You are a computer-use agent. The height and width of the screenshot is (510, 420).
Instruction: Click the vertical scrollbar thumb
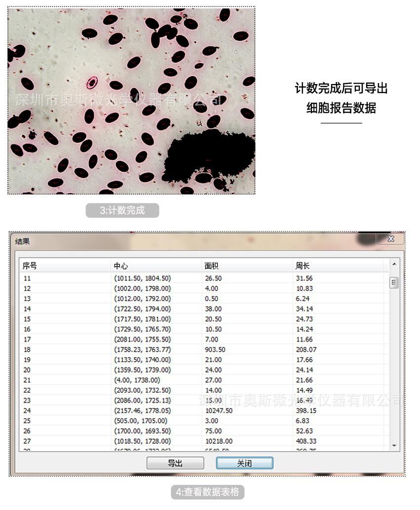point(394,283)
